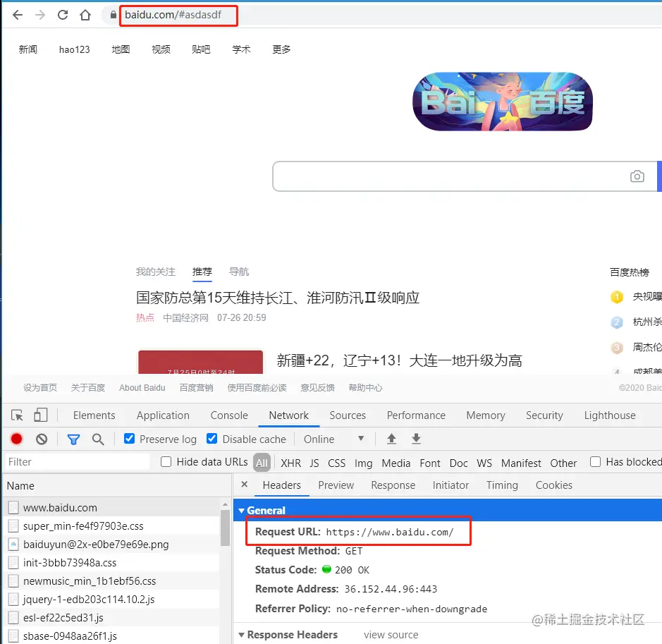Click the address bar URL baidu.com/#asdasdf

pyautogui.click(x=173, y=15)
